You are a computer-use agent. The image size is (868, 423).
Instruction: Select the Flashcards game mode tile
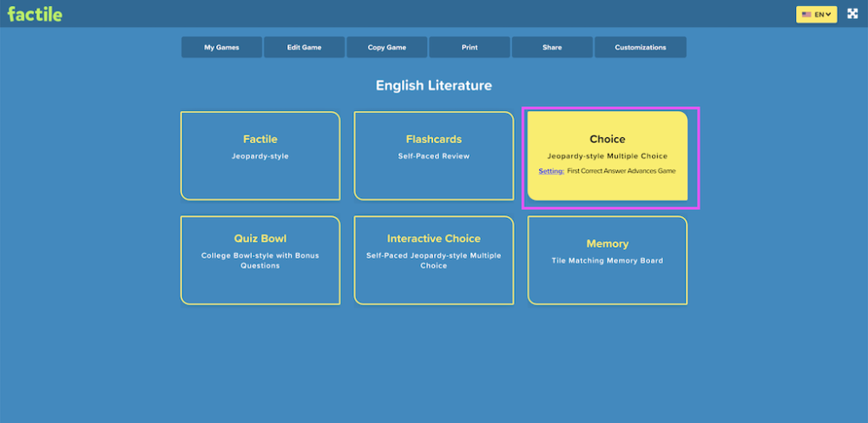[x=434, y=155]
